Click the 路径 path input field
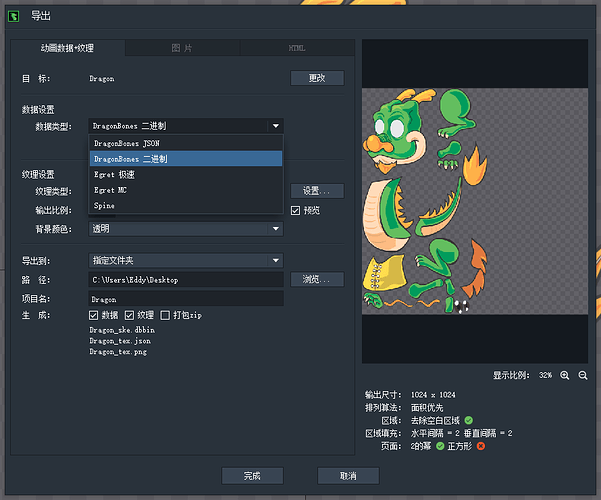 coord(186,280)
